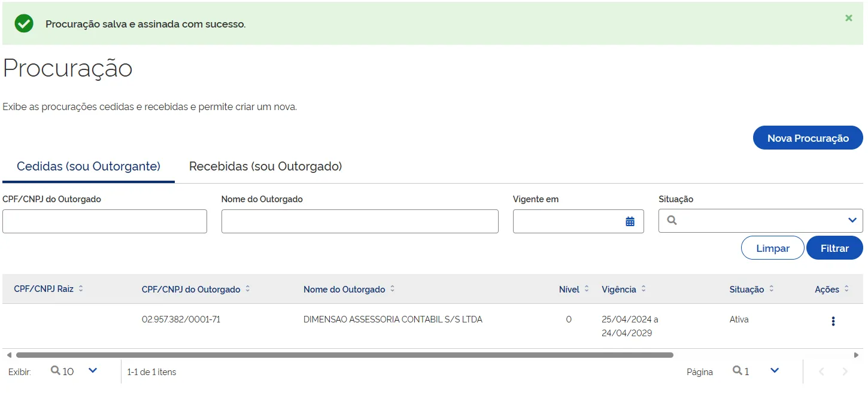Switch to Cedidas (sou Outorgante) tab
Screen dimensions: 868x405
click(89, 166)
